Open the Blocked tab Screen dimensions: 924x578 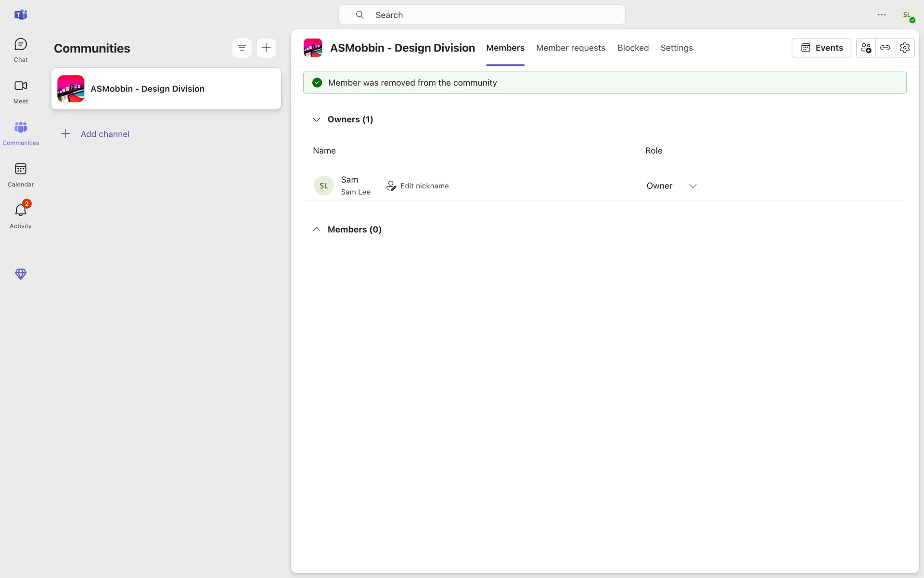(633, 48)
